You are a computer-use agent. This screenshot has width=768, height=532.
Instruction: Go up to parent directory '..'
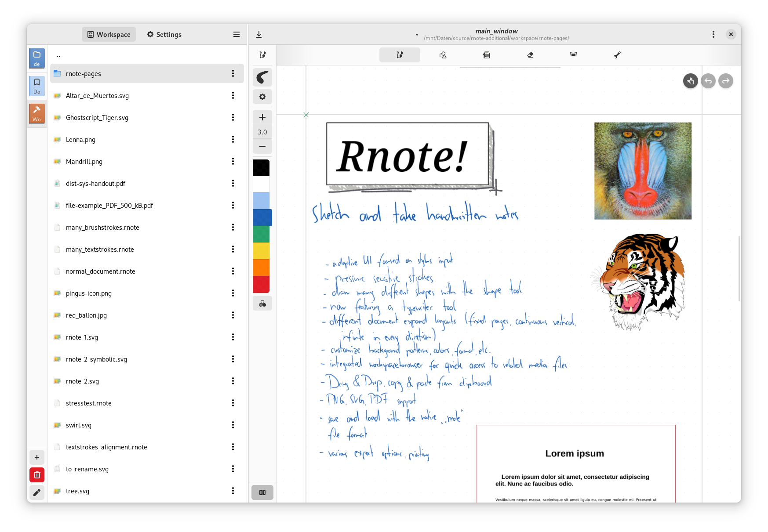[147, 55]
